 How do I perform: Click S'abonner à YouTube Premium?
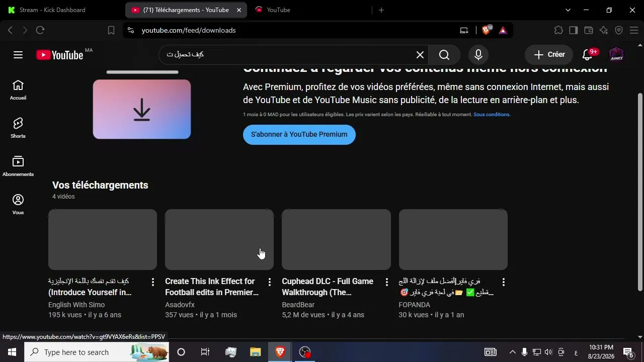click(x=299, y=135)
